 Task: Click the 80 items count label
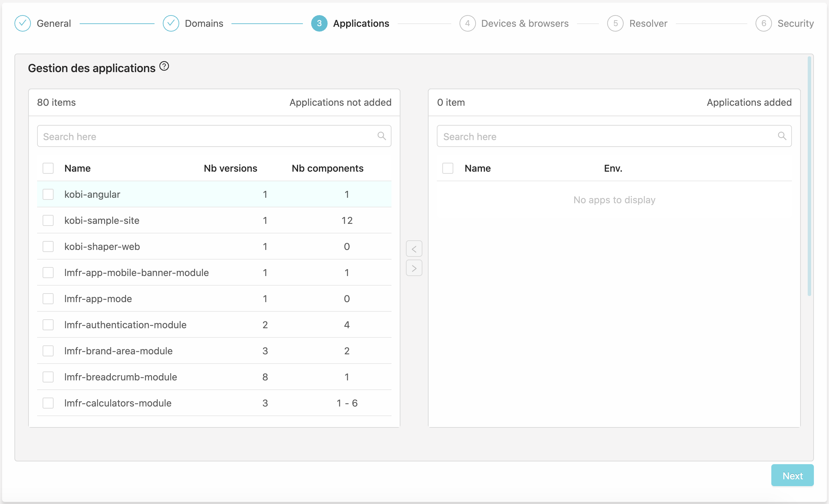tap(56, 102)
